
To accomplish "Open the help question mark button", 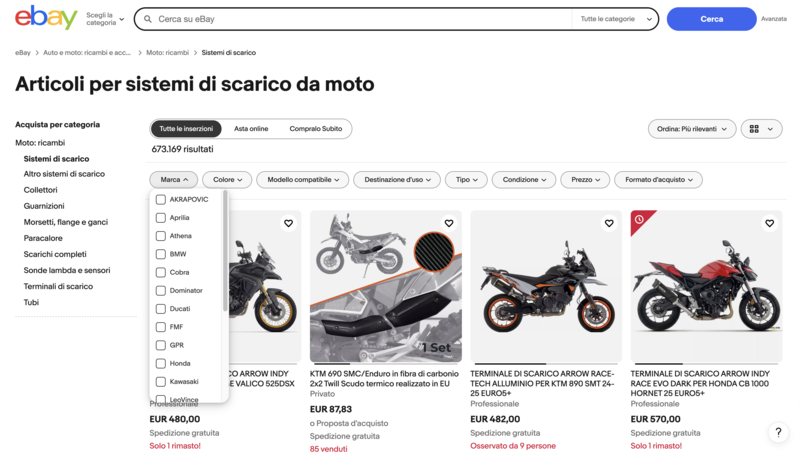I will coord(778,433).
